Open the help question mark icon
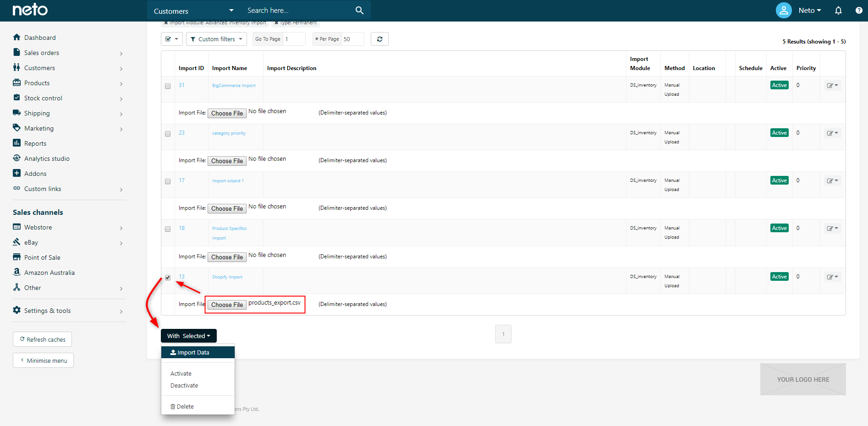This screenshot has height=426, width=868. click(x=859, y=11)
